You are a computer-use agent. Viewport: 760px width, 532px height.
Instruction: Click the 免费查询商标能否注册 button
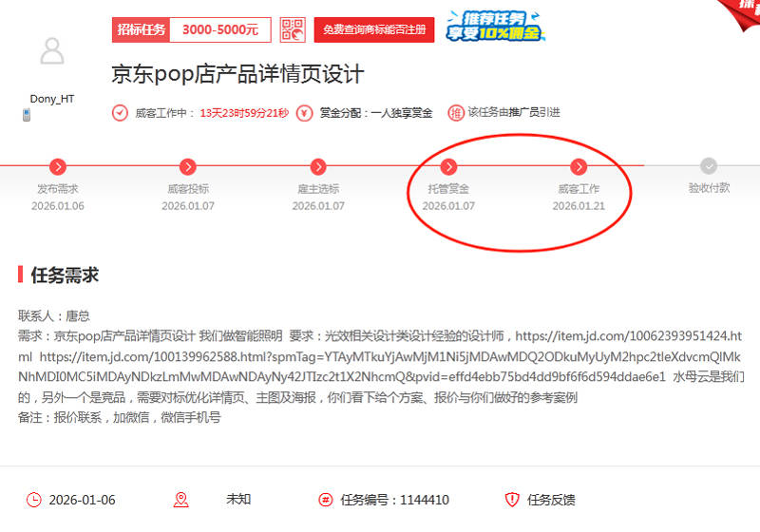tap(374, 29)
